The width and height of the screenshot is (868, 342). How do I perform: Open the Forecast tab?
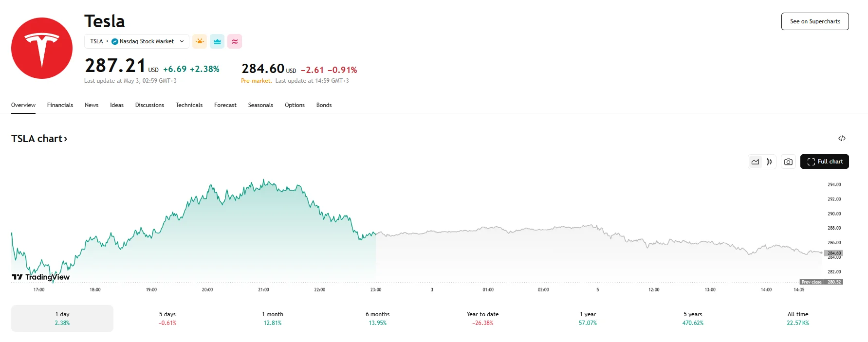(x=225, y=105)
